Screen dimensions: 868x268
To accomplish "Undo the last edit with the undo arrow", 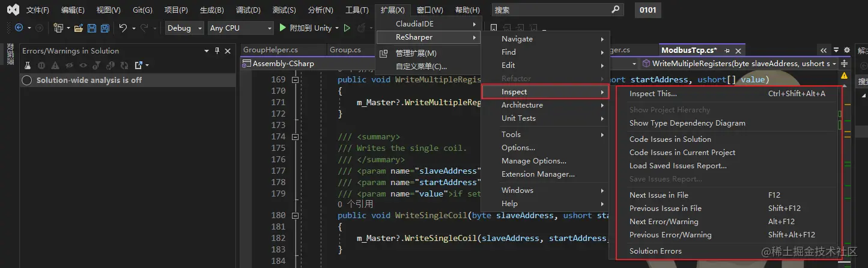I will click(x=123, y=28).
